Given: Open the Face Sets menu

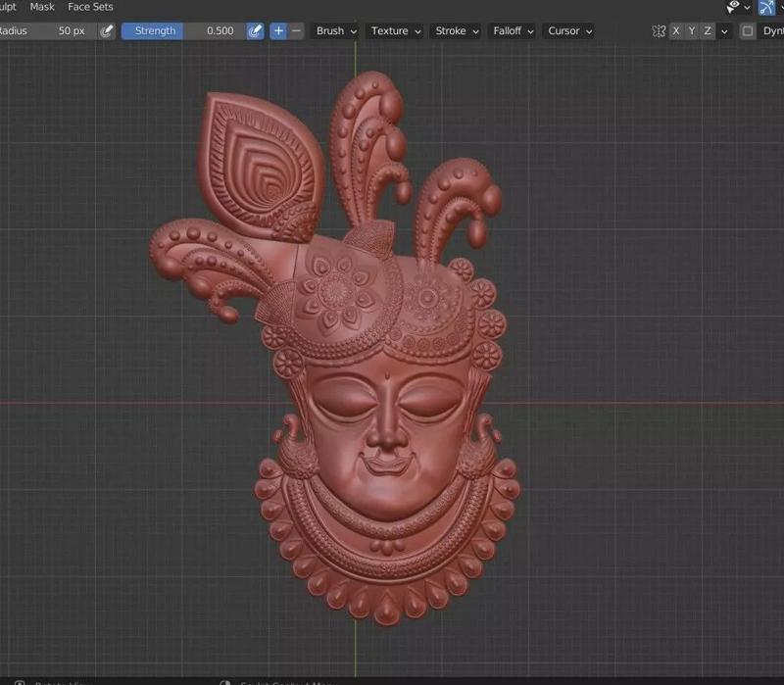Looking at the screenshot, I should [x=90, y=7].
